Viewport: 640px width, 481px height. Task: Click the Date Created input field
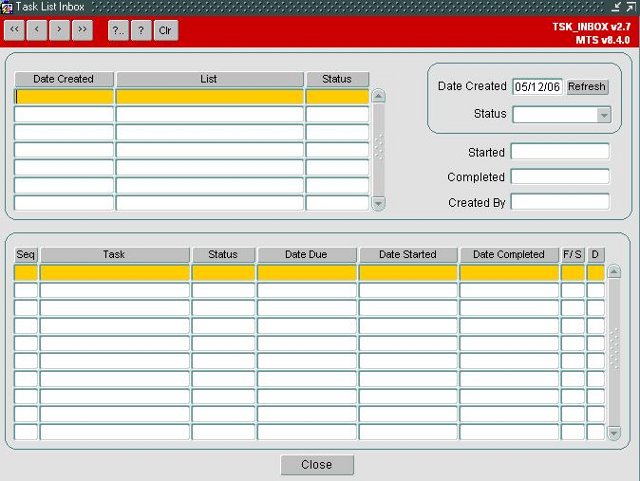[x=537, y=87]
